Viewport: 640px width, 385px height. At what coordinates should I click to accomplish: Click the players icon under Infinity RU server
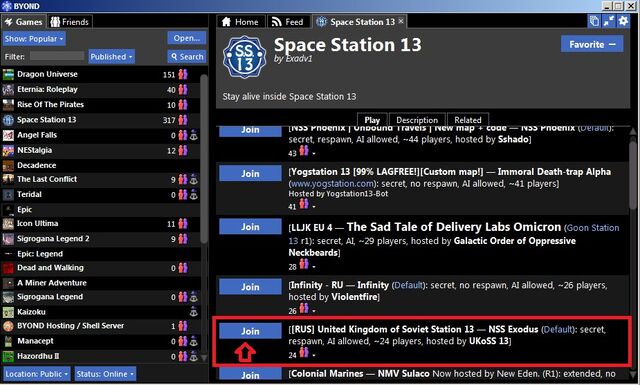click(x=304, y=308)
